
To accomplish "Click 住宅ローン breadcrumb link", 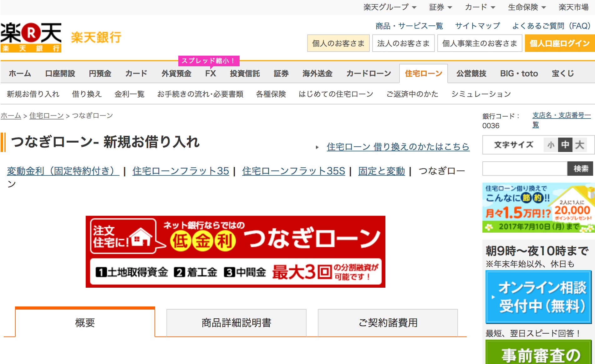I will pos(46,116).
